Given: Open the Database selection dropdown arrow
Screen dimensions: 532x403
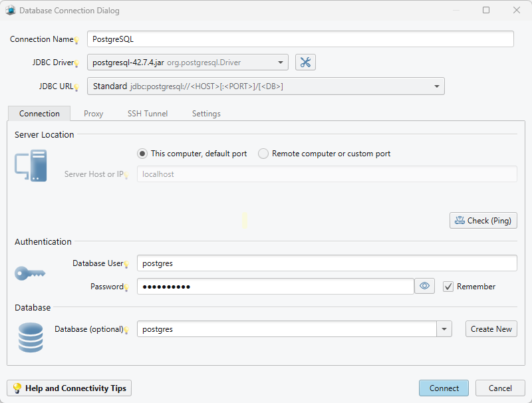Looking at the screenshot, I should click(x=444, y=329).
